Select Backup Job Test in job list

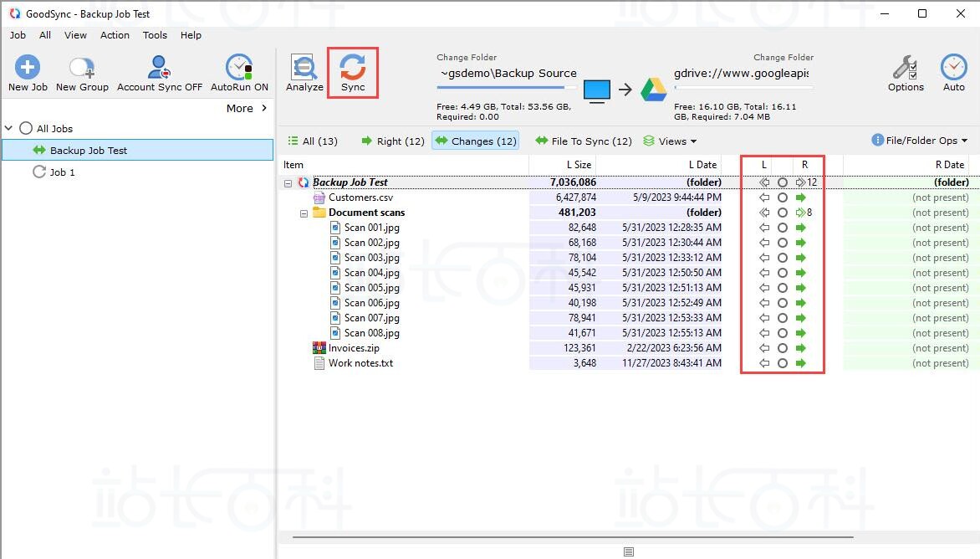138,150
